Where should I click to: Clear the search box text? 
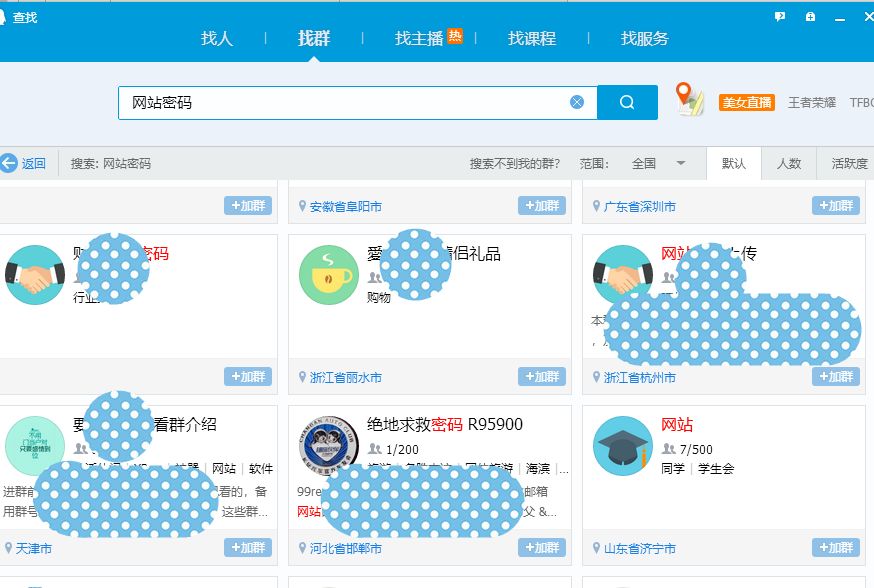point(577,102)
